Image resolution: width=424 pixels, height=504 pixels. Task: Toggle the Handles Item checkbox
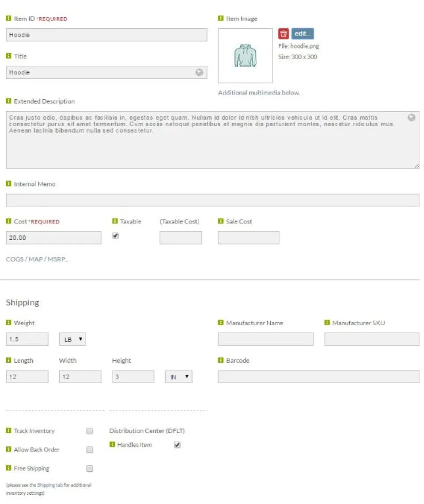tap(177, 445)
